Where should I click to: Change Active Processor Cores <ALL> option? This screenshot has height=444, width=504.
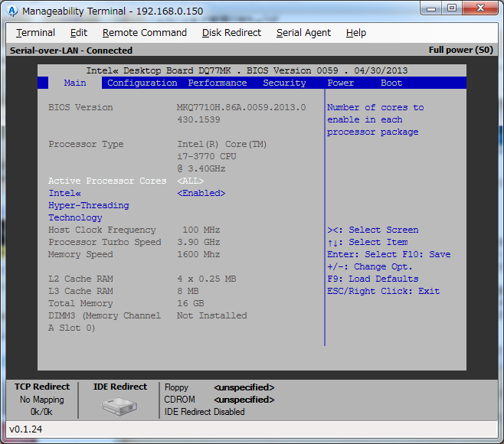click(191, 181)
